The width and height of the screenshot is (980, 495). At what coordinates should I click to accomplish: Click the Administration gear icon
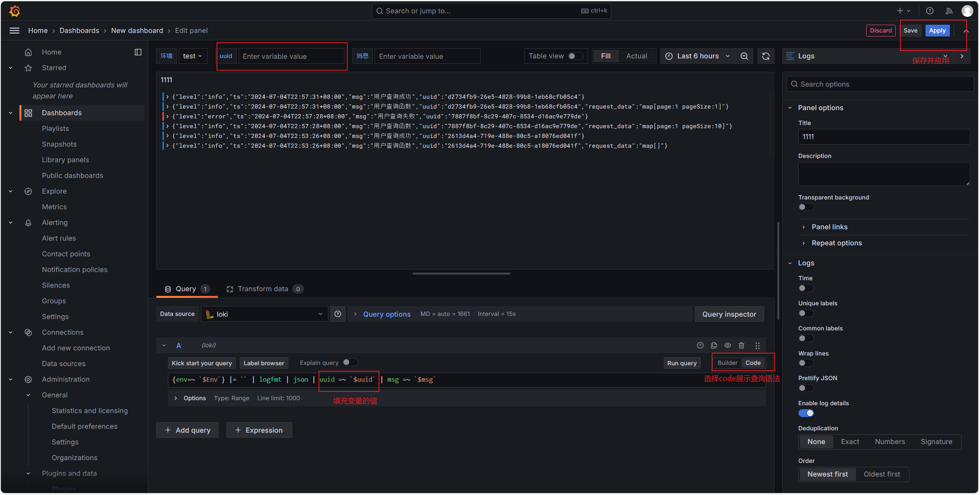28,379
